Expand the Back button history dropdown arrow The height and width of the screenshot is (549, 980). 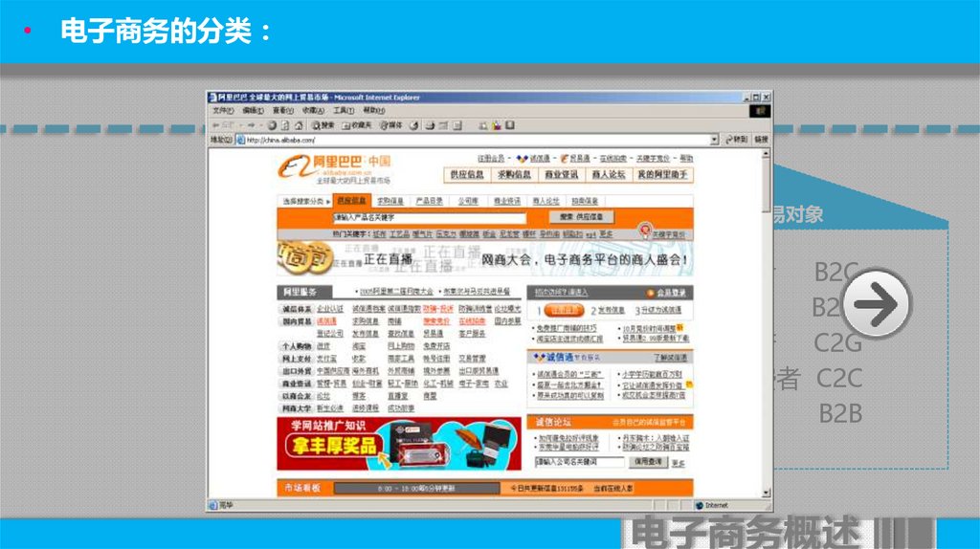coord(240,125)
